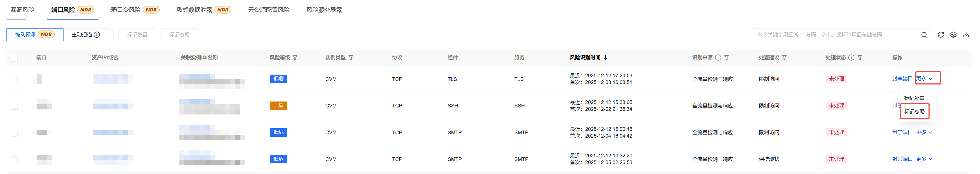
Task: Open 实例类型 column filter icon
Action: tap(351, 58)
